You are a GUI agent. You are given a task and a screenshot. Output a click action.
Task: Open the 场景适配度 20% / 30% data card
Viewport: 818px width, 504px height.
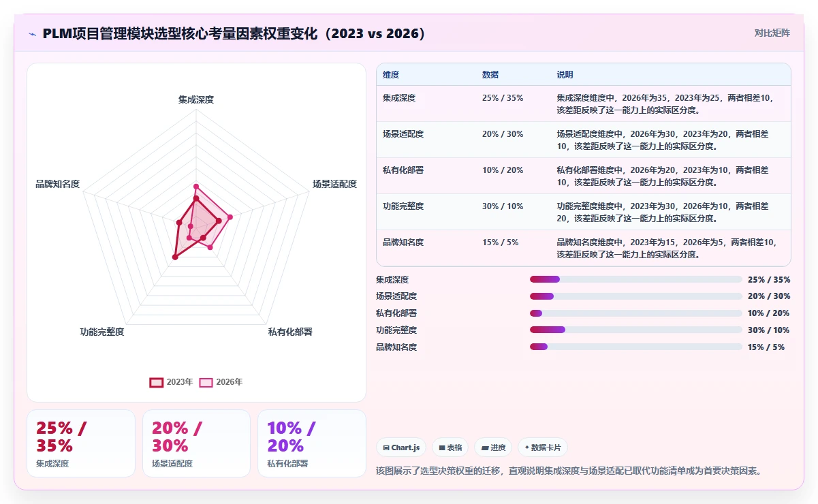(197, 443)
